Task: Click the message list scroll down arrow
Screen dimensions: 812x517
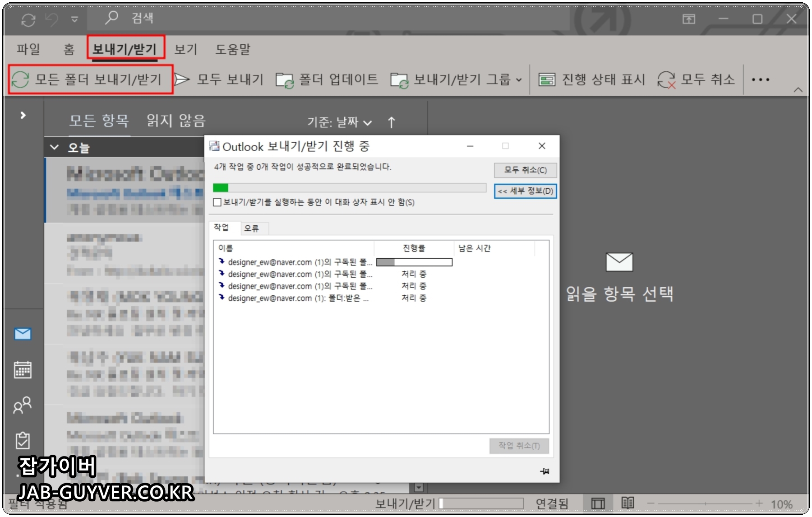Action: coord(419,487)
